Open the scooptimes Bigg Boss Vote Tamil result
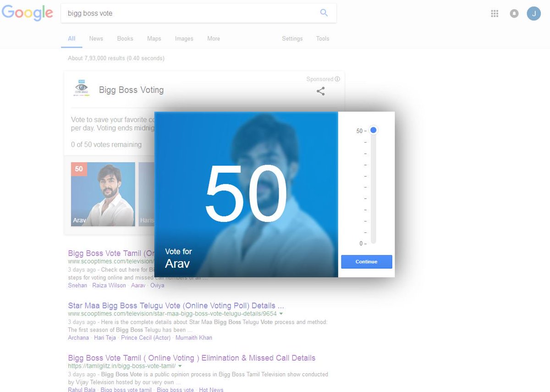550x392 pixels. 111,254
